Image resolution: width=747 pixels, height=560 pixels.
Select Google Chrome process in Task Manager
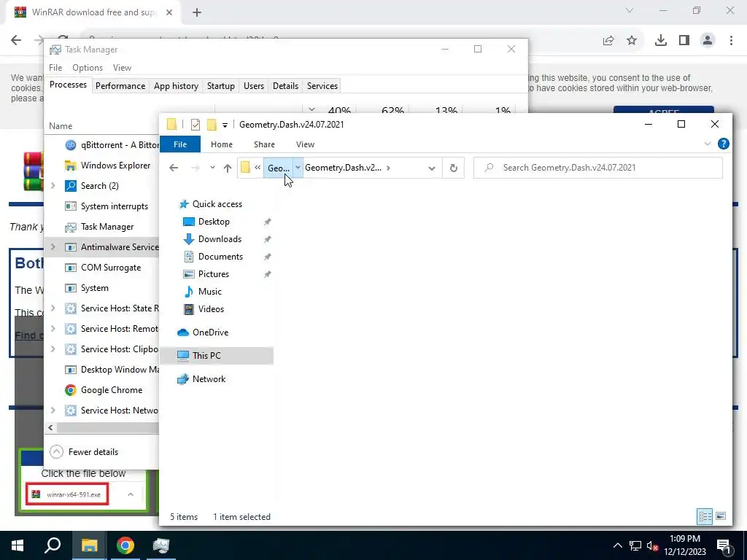[x=102, y=390]
